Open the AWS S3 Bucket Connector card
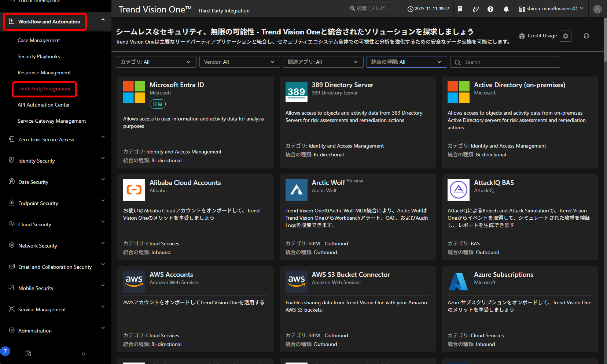The height and width of the screenshot is (364, 607). 350,275
